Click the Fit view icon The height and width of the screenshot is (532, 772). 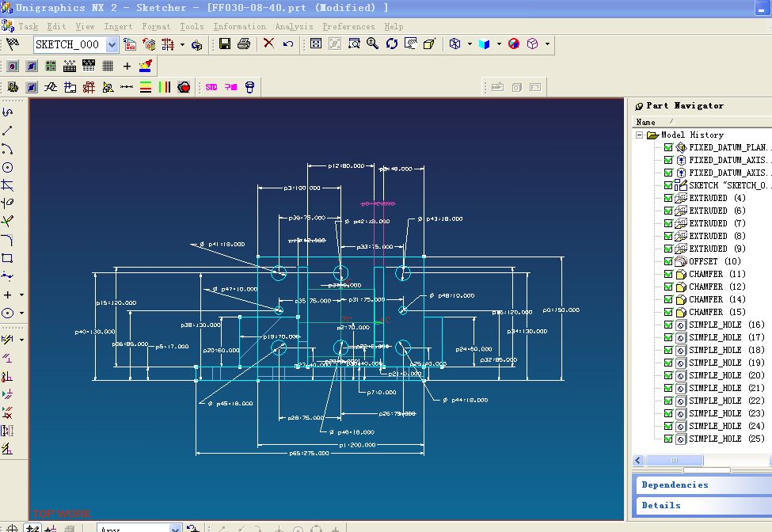click(316, 44)
